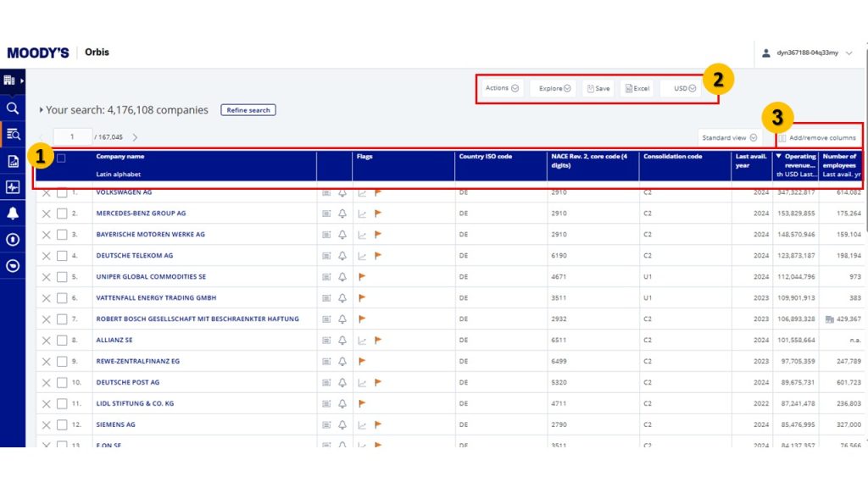Open the report icon for Deutsche Telekom AG
The height and width of the screenshot is (488, 868).
point(326,256)
